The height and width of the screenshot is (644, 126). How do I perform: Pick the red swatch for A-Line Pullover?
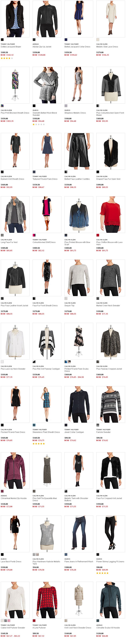[x=34, y=621]
